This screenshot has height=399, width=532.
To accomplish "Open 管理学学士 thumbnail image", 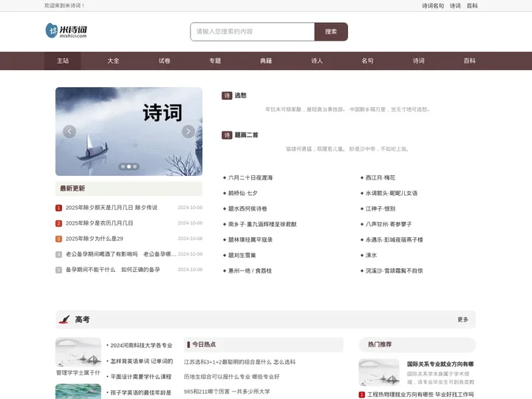I will (78, 352).
